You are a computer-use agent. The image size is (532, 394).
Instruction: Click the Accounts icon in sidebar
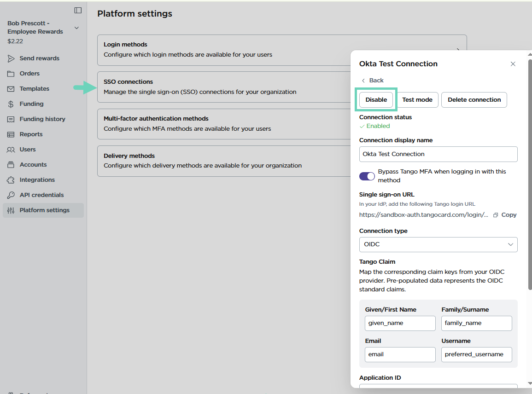pyautogui.click(x=11, y=165)
